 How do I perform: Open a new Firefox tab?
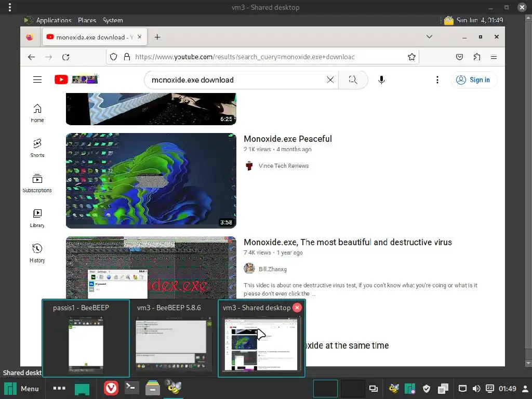(x=157, y=37)
